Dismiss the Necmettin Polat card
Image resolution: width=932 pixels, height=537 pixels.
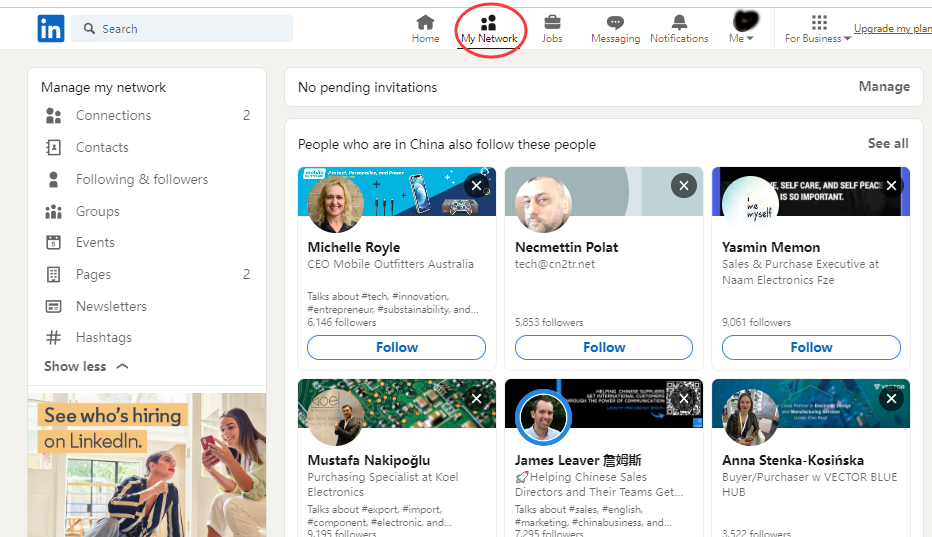684,186
